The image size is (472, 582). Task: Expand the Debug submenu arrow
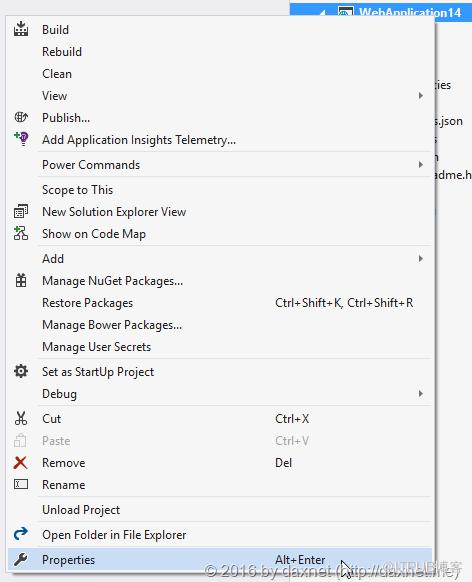[420, 393]
